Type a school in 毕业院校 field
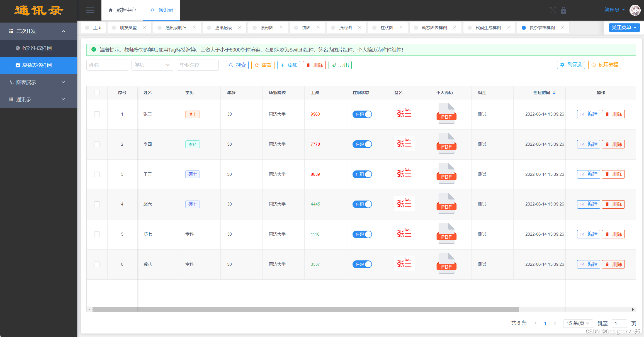 (x=198, y=65)
